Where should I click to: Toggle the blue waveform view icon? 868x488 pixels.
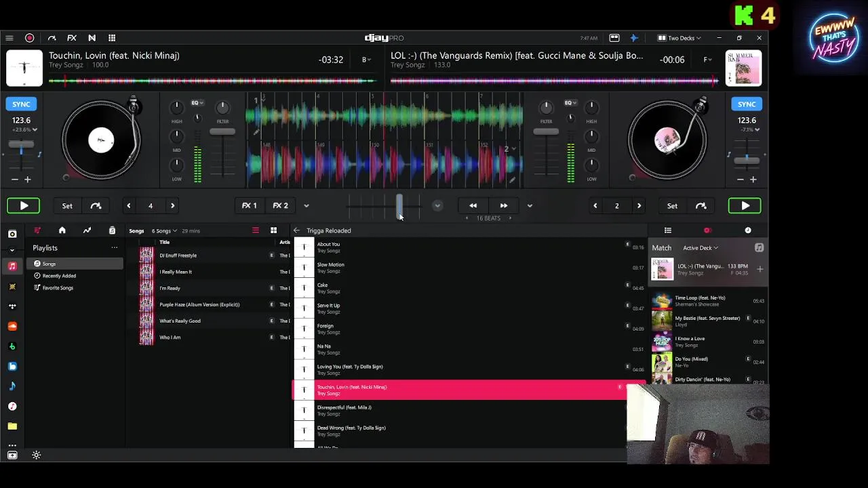(x=634, y=38)
